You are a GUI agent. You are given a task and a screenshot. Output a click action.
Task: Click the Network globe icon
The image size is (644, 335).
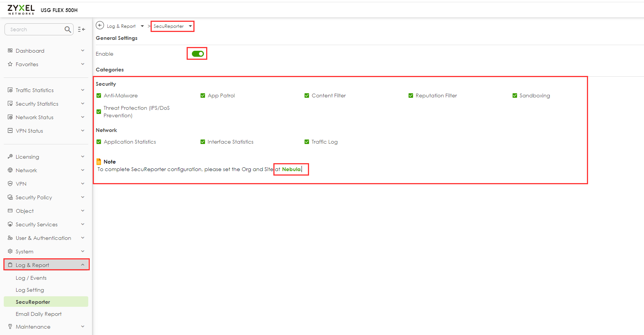click(10, 170)
